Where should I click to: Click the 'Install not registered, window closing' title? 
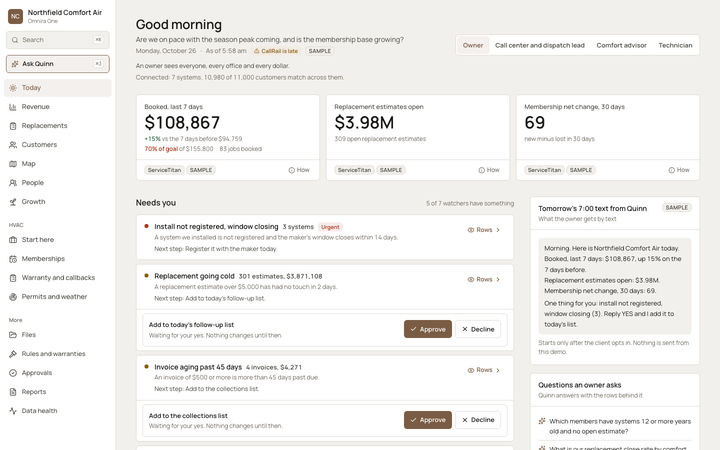coord(216,227)
